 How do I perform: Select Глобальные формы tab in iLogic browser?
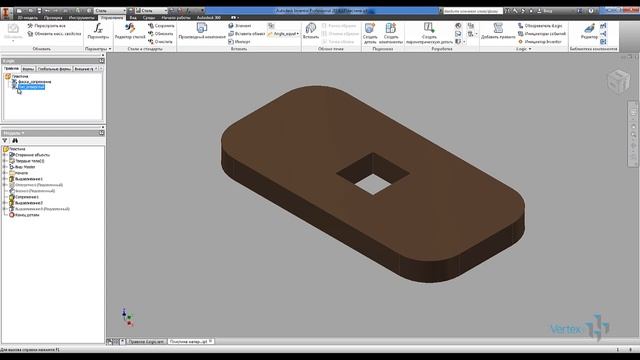(54, 69)
